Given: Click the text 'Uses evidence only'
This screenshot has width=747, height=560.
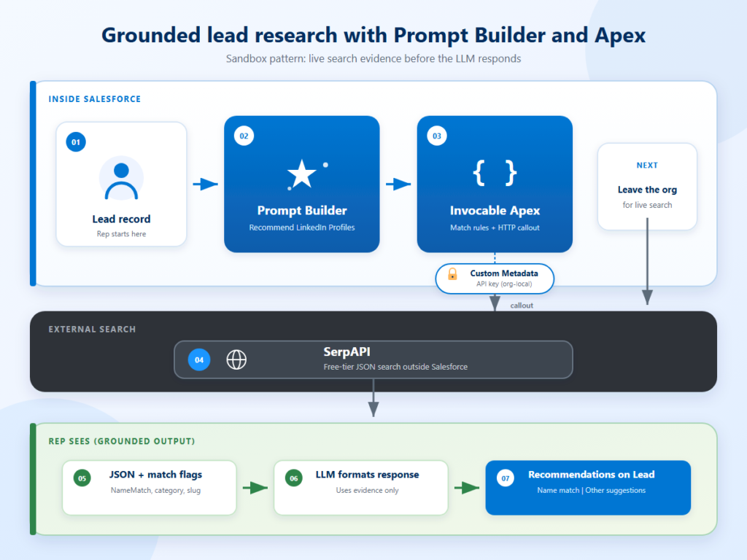Looking at the screenshot, I should [x=367, y=490].
